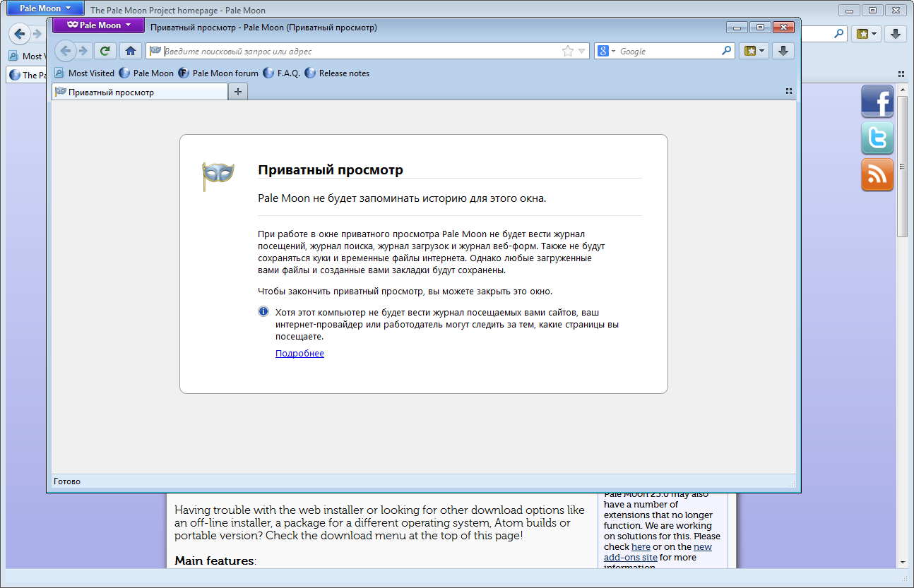Click Forward arrow in private window
The width and height of the screenshot is (914, 588).
(x=83, y=51)
